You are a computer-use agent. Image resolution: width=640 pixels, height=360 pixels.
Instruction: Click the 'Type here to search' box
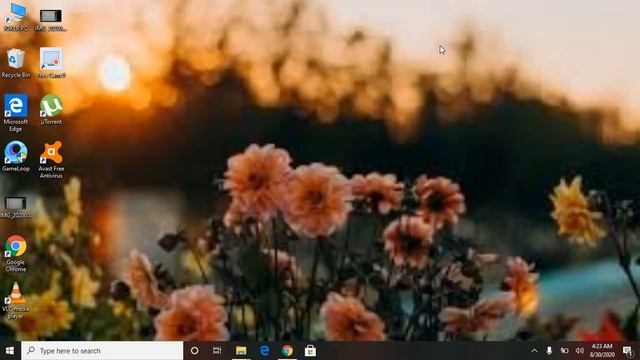pos(102,351)
